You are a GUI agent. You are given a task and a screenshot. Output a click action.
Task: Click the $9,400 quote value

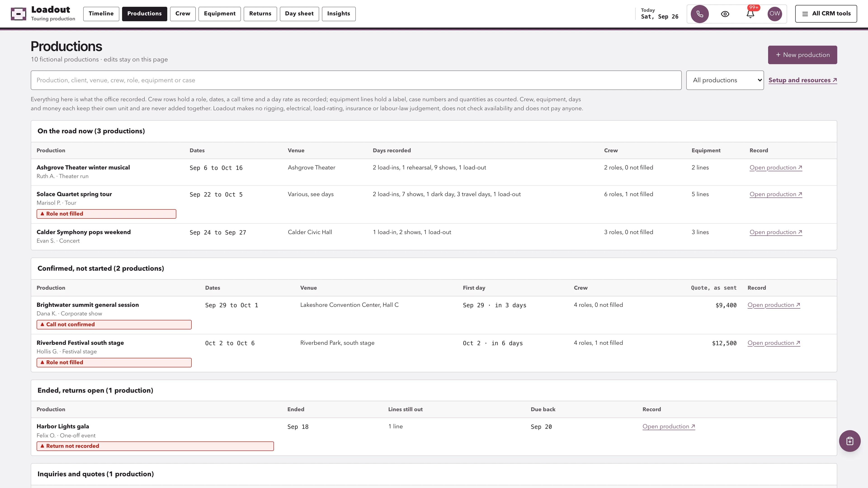pos(726,305)
